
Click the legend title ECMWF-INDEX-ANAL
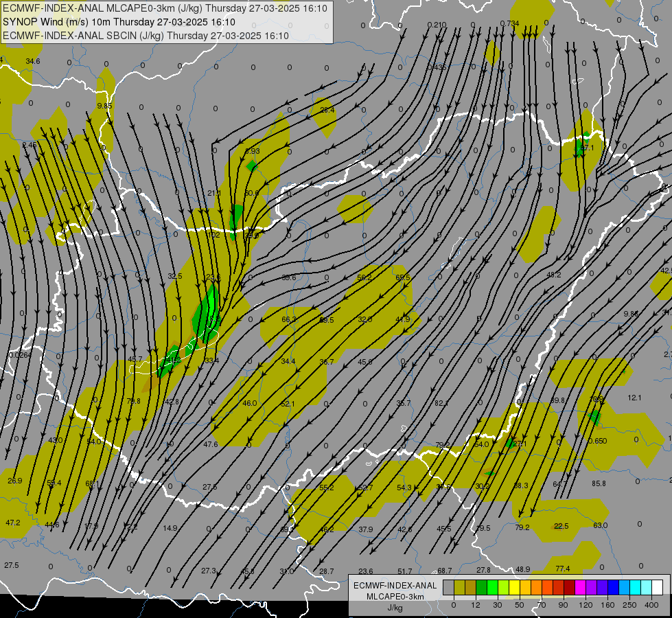click(395, 586)
